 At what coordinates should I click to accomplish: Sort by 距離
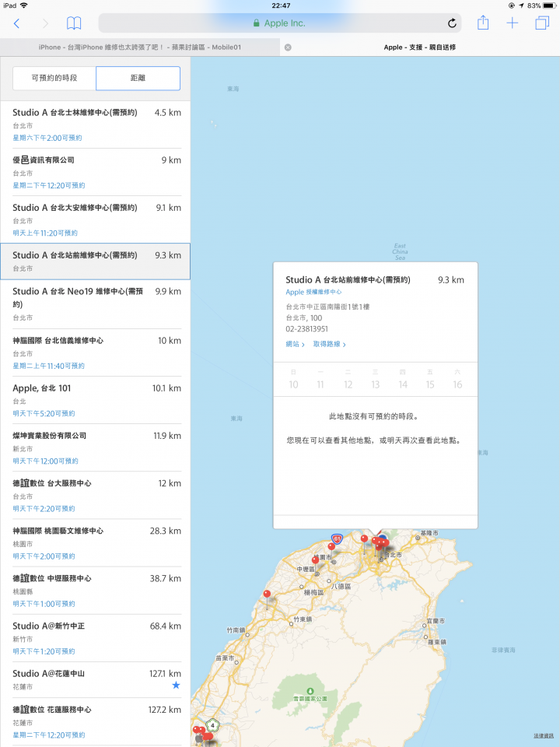138,78
